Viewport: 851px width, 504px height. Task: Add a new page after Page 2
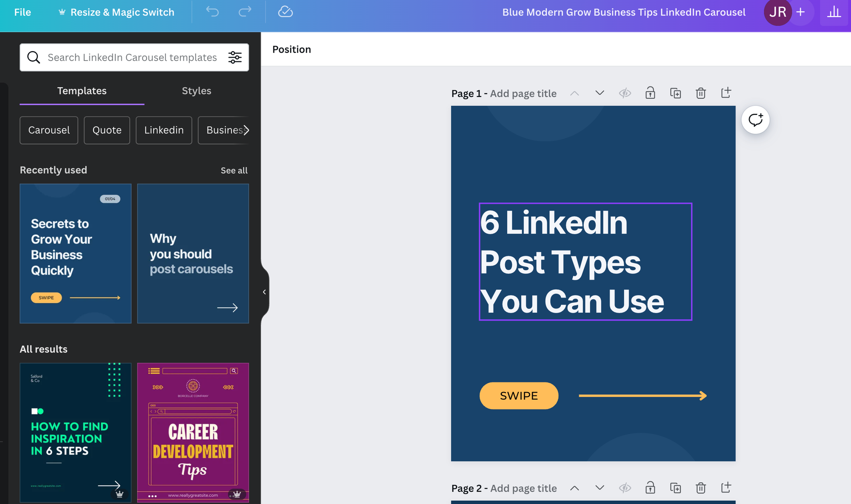[x=726, y=487]
